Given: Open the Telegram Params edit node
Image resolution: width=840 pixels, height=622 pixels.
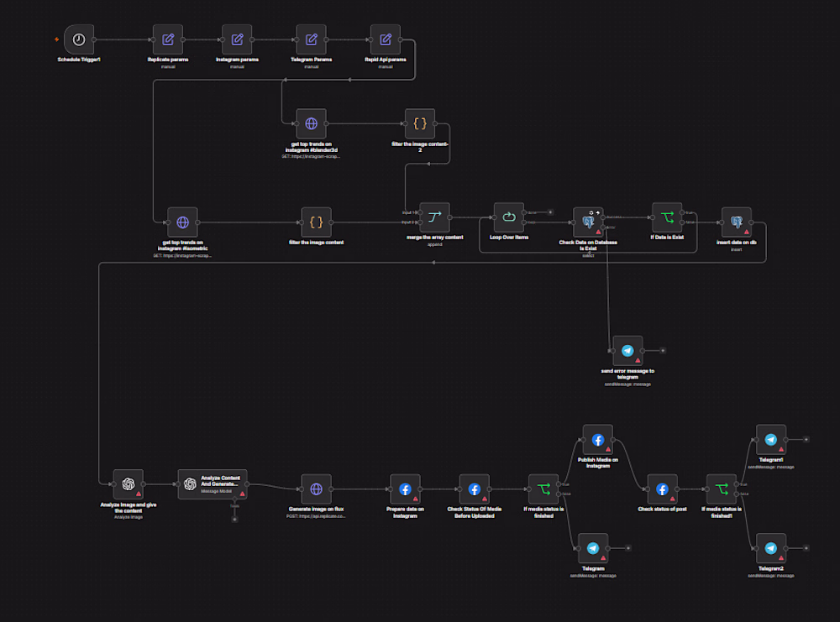Looking at the screenshot, I should coord(312,39).
